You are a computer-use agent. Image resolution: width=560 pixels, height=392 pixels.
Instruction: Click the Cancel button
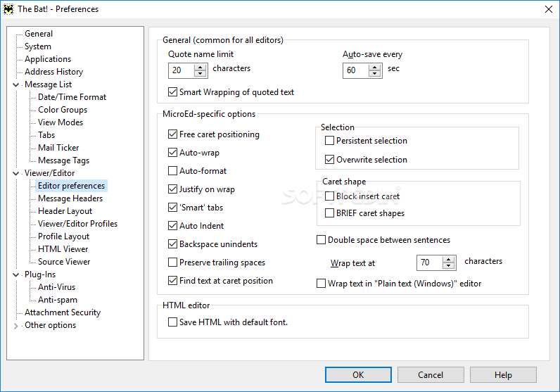[x=431, y=375]
